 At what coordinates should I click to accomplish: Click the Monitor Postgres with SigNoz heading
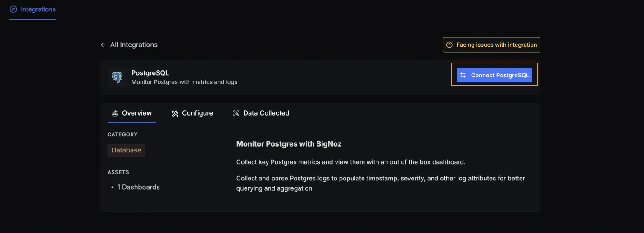pyautogui.click(x=289, y=144)
